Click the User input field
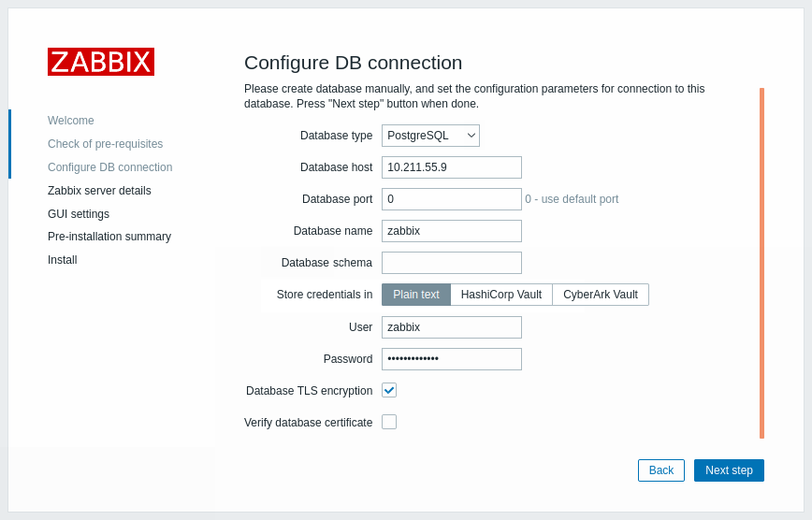The image size is (812, 520). point(452,327)
